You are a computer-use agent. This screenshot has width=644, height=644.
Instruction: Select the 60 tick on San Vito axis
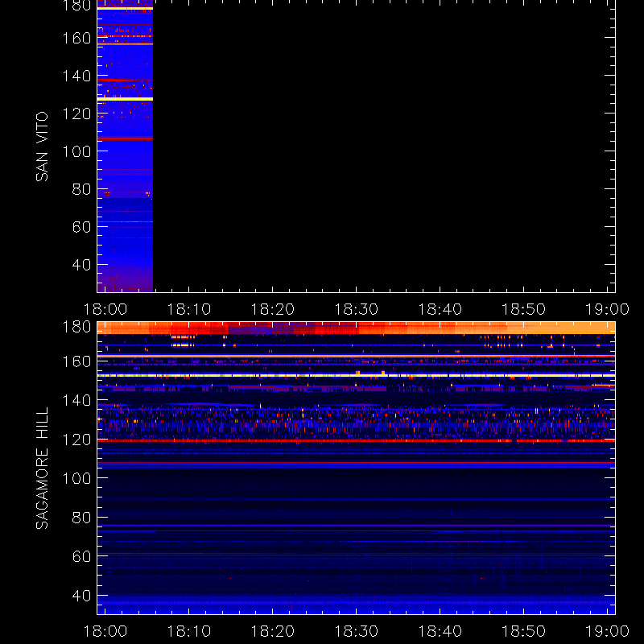coord(81,227)
